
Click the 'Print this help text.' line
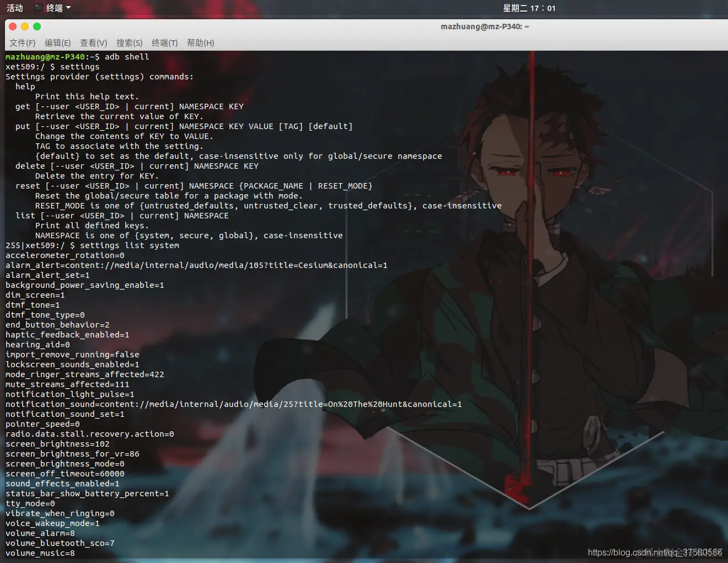87,96
